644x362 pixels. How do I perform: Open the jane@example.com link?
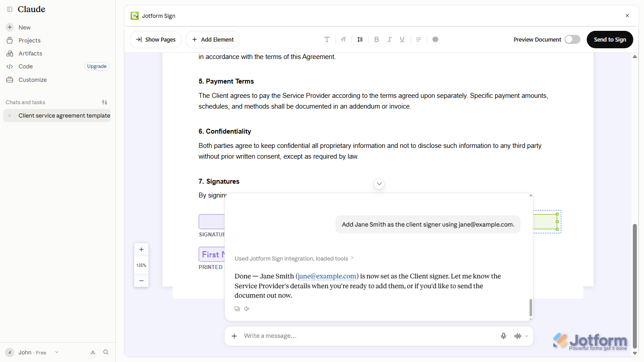[x=327, y=276]
